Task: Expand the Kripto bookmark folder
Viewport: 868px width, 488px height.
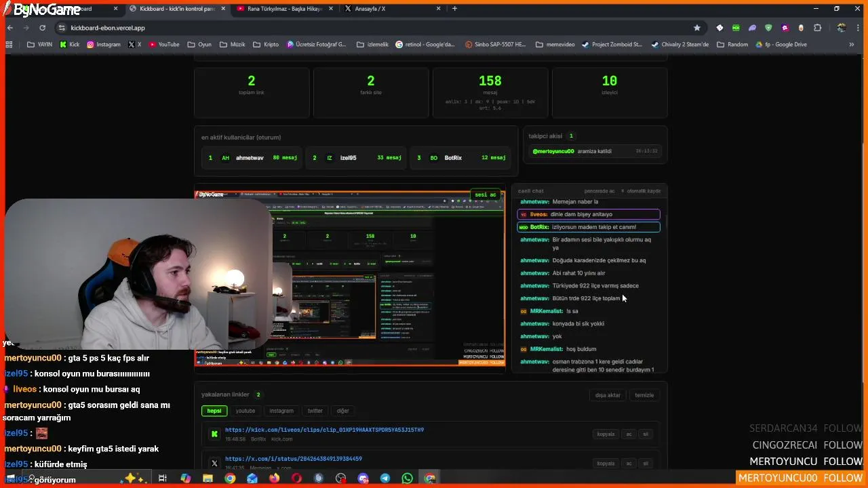Action: click(x=266, y=45)
